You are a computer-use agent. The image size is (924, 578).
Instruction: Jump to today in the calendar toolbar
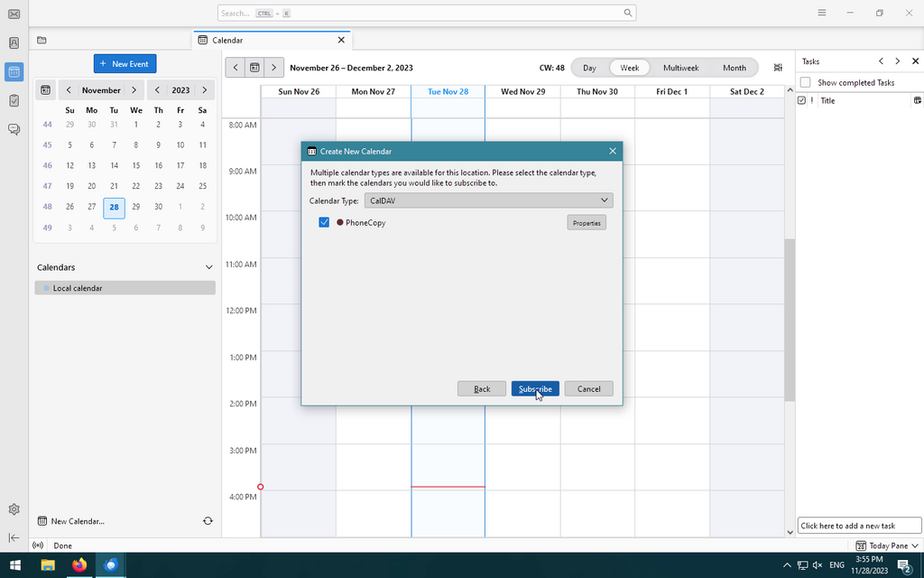(x=255, y=68)
